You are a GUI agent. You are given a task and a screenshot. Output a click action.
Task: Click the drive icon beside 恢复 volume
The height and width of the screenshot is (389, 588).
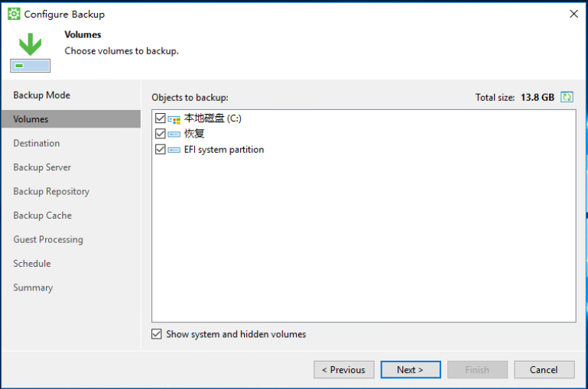point(174,135)
